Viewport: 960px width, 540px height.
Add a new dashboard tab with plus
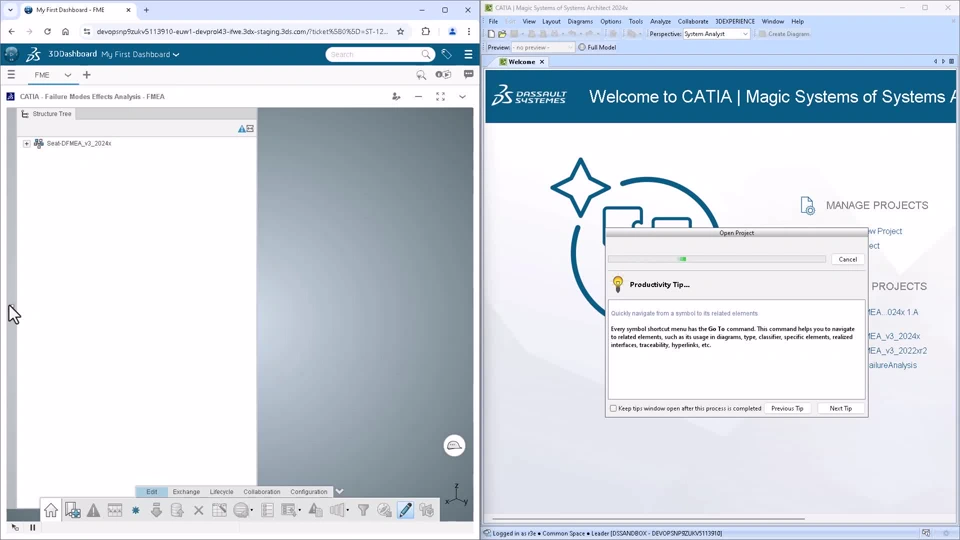(86, 75)
